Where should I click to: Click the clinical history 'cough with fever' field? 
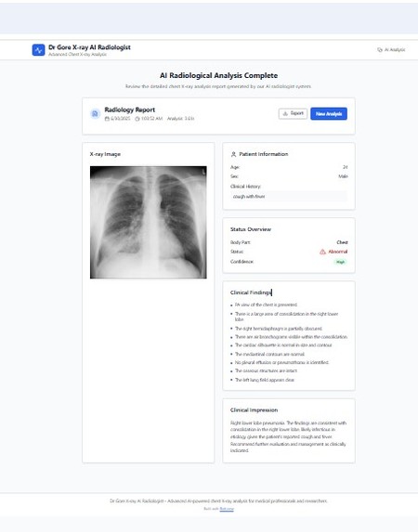[289, 197]
